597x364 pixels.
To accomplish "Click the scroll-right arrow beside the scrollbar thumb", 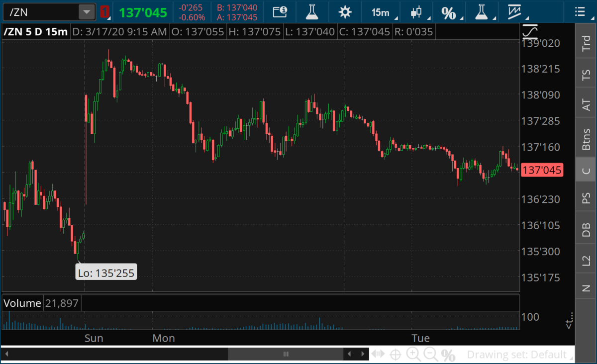I will [362, 354].
